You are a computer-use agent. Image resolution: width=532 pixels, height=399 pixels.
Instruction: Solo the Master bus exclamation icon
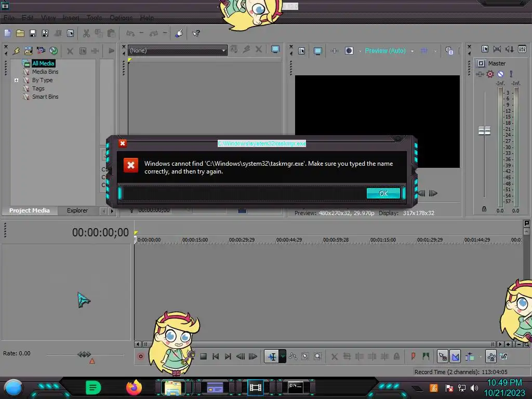511,74
